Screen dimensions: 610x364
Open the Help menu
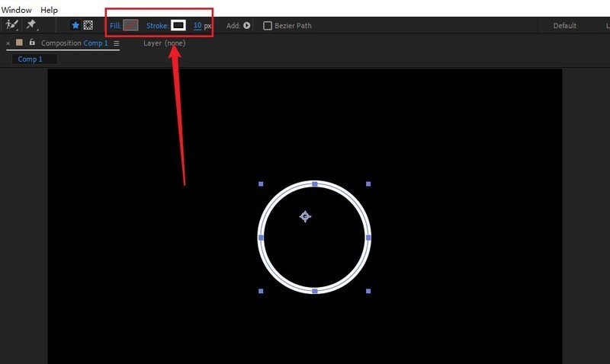pos(49,10)
